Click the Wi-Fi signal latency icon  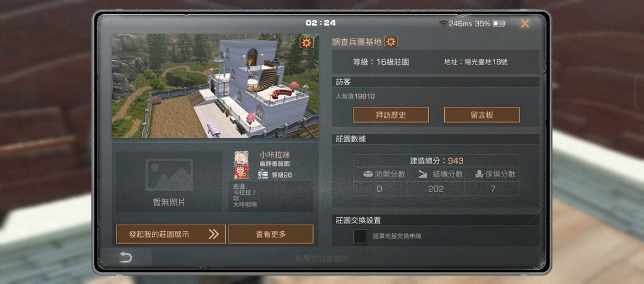pyautogui.click(x=443, y=24)
